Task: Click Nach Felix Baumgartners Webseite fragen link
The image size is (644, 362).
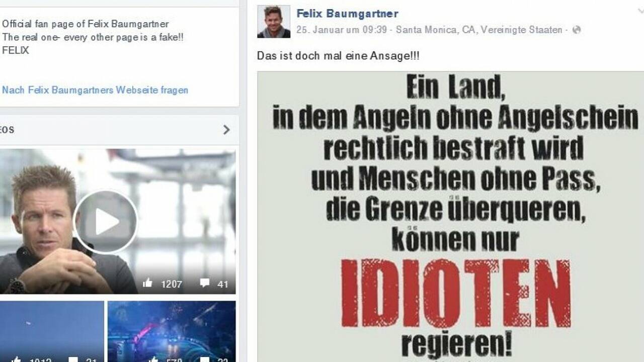Action: pyautogui.click(x=95, y=90)
